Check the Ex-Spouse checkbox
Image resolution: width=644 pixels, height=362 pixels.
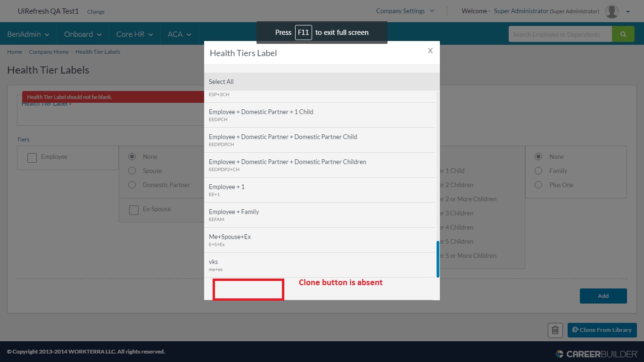(134, 210)
